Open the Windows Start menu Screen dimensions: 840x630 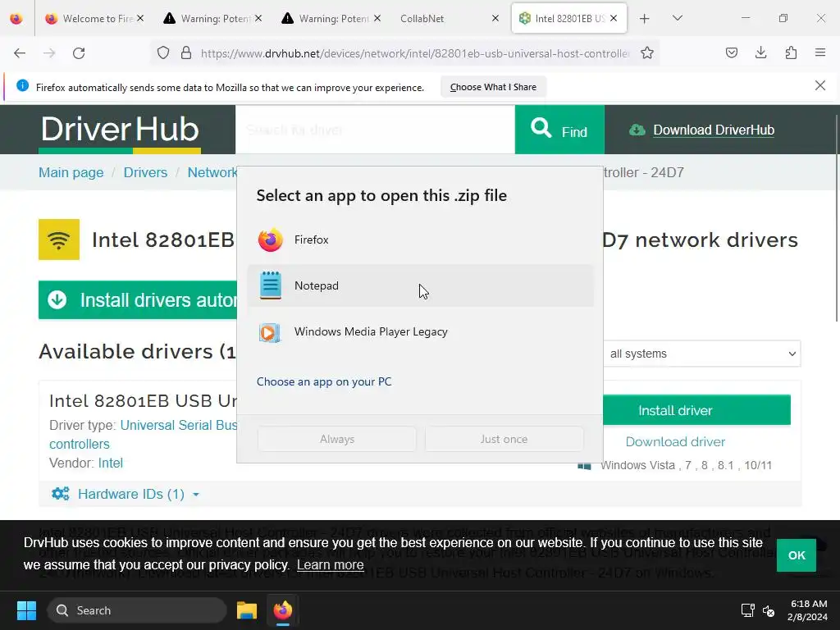click(26, 610)
